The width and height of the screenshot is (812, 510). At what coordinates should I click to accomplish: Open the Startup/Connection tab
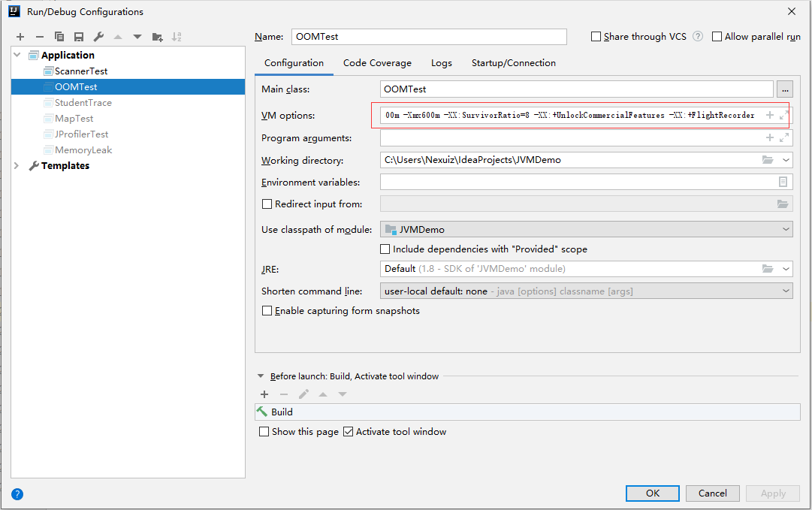click(514, 63)
